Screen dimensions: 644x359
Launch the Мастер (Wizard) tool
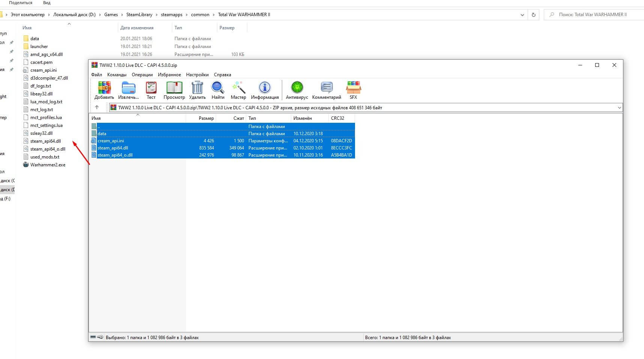pos(238,90)
